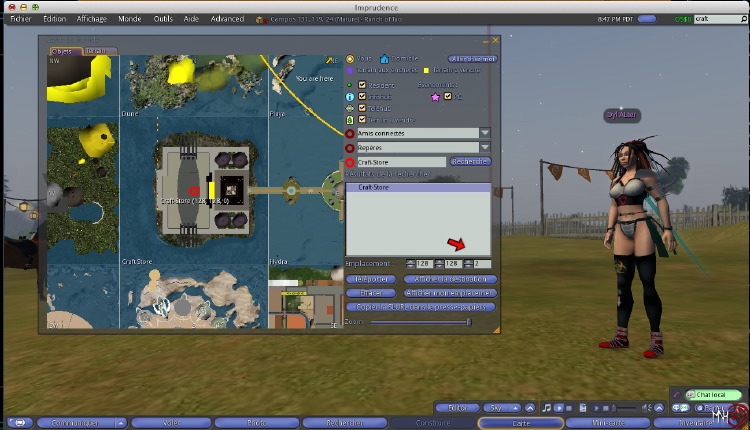The width and height of the screenshot is (750, 430).
Task: Open the Amis connectés dropdown
Action: point(485,133)
